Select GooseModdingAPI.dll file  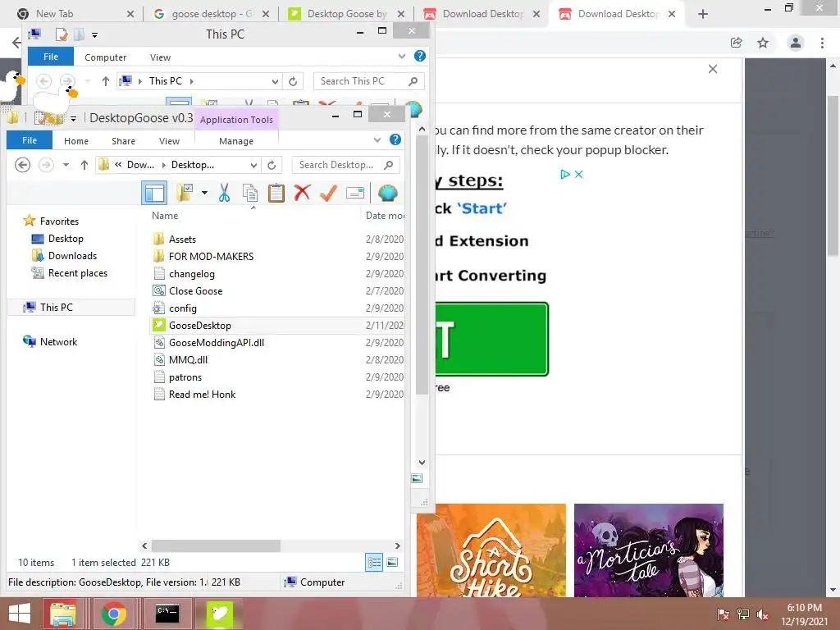point(217,342)
